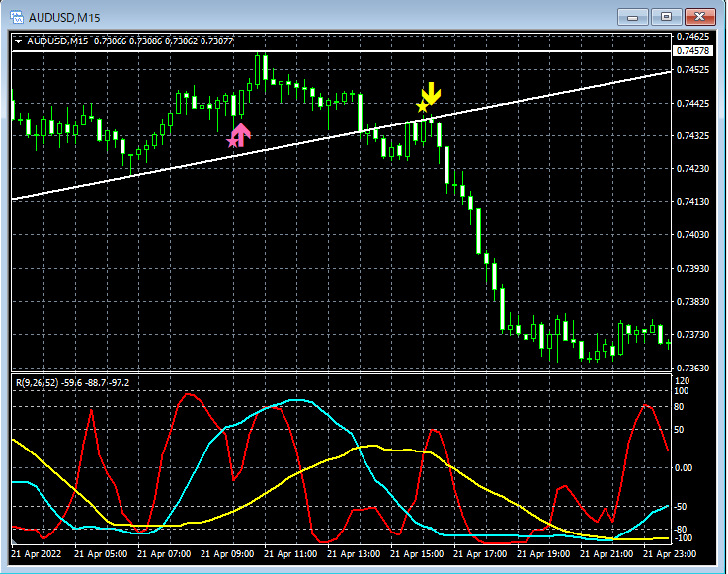Viewport: 728px width, 574px height.
Task: Click the AUDUSD,M15 window title text
Action: [64, 18]
